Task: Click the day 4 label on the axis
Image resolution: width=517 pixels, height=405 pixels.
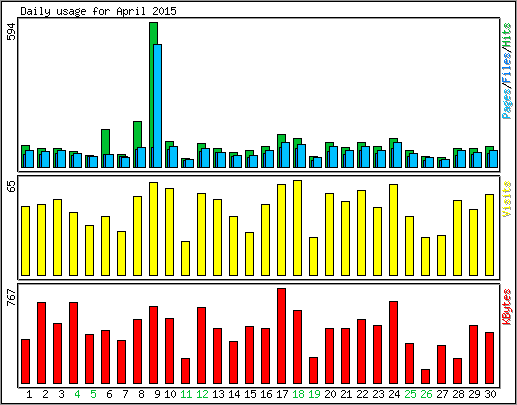Action: (x=77, y=394)
